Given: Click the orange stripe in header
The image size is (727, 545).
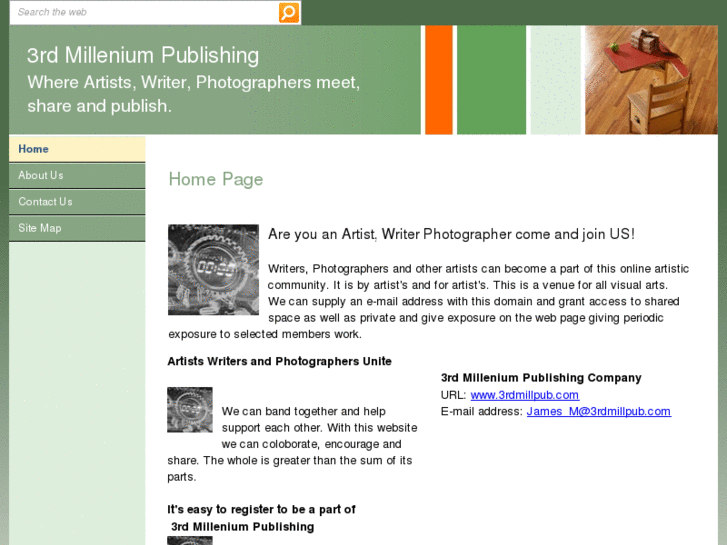Looking at the screenshot, I should click(x=439, y=80).
